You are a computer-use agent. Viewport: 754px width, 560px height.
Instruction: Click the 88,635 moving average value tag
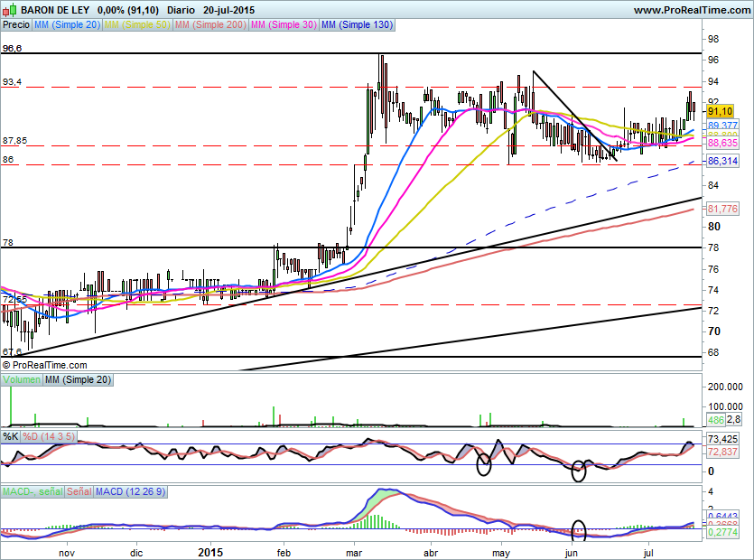722,143
